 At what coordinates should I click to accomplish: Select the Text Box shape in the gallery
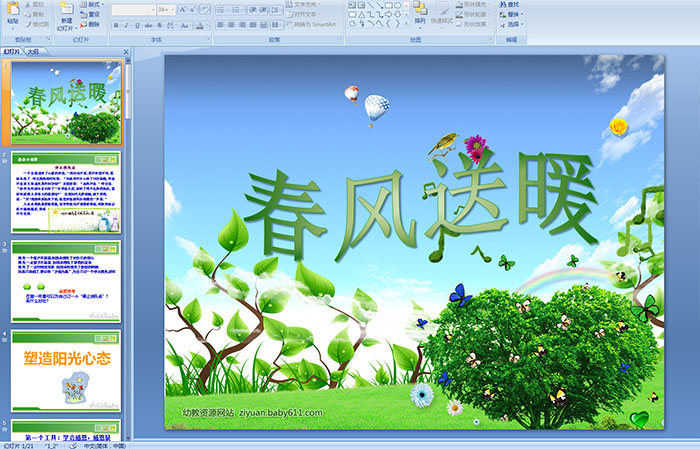352,5
